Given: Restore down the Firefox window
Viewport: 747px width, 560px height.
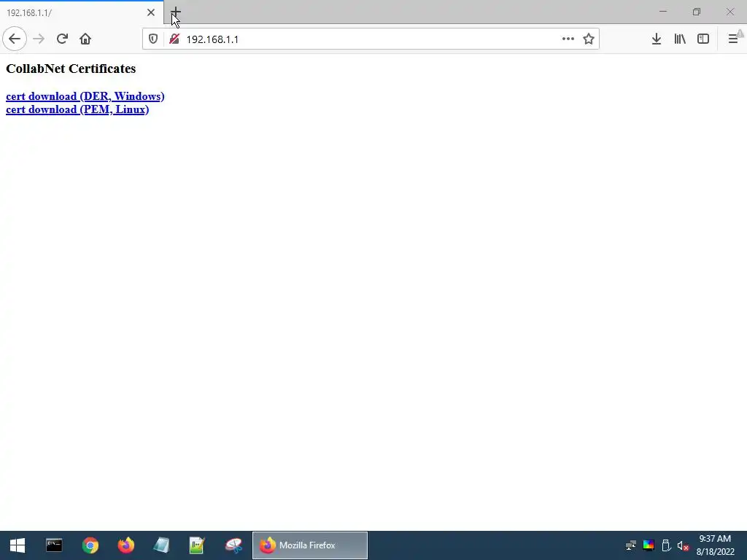Looking at the screenshot, I should pyautogui.click(x=697, y=12).
